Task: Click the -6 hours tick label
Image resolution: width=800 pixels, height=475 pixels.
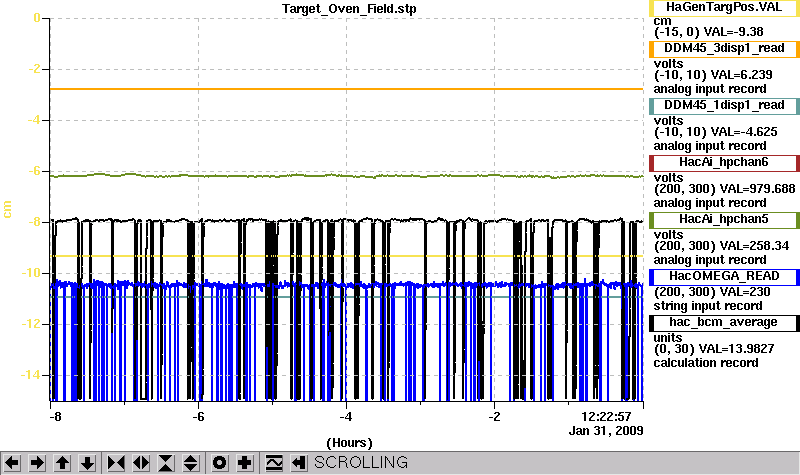Action: pos(198,417)
